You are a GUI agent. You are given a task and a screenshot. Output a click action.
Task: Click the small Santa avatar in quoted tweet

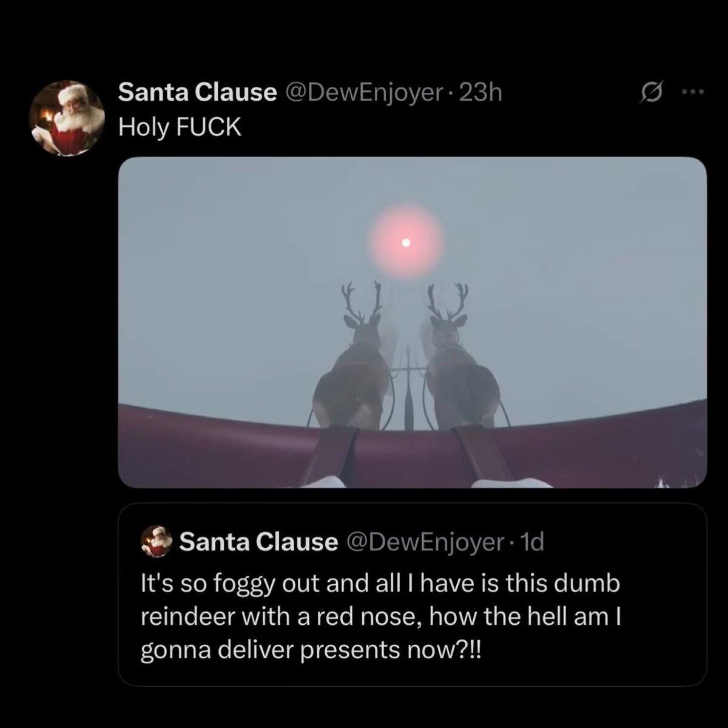click(x=157, y=541)
